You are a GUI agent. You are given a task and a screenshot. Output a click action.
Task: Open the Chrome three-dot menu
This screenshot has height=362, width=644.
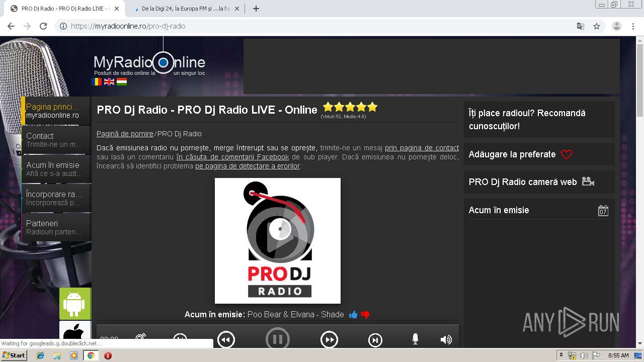[633, 26]
